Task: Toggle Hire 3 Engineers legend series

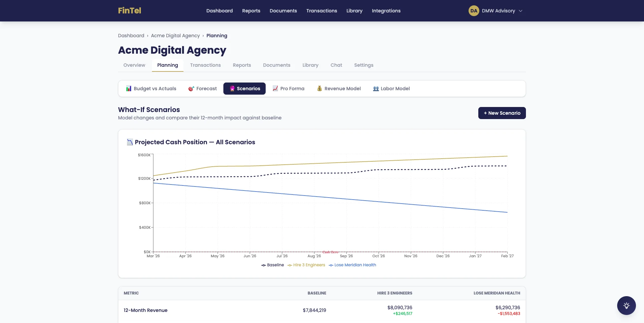Action: pos(306,265)
